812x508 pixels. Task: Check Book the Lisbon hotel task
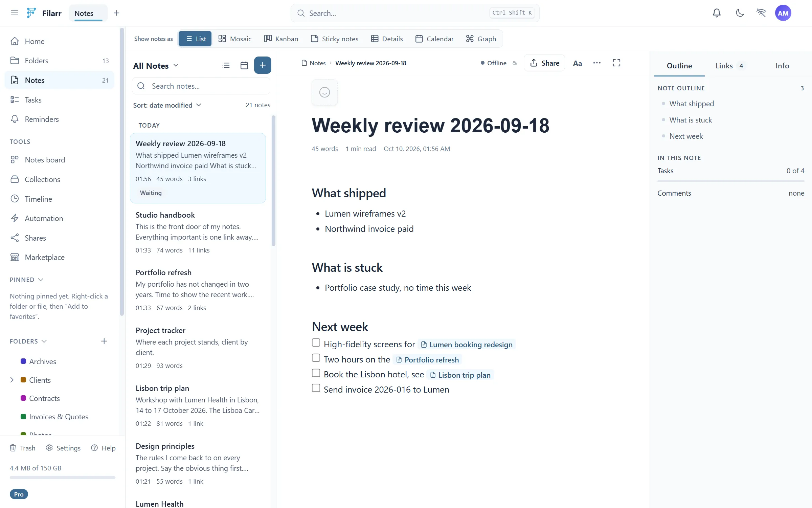point(316,373)
